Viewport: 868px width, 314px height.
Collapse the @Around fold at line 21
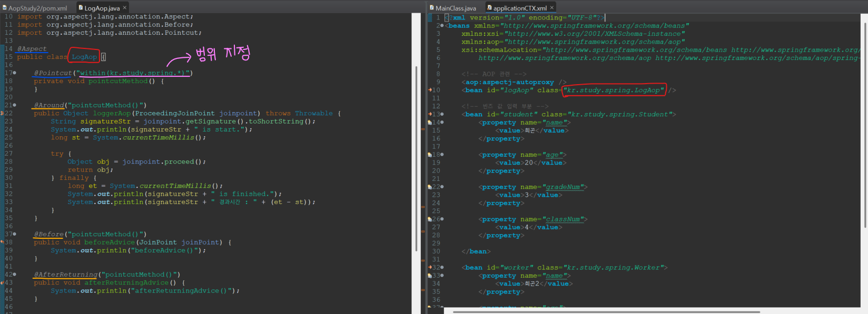pos(15,105)
